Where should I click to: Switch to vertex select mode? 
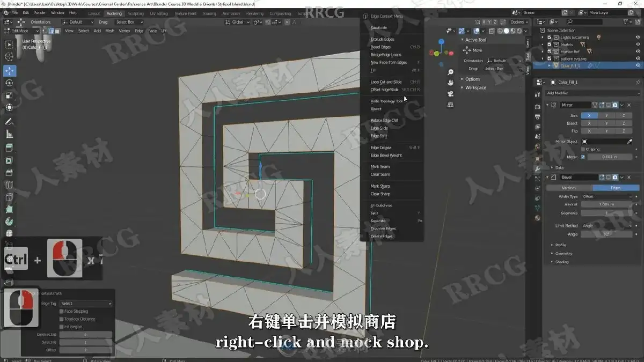(x=46, y=31)
